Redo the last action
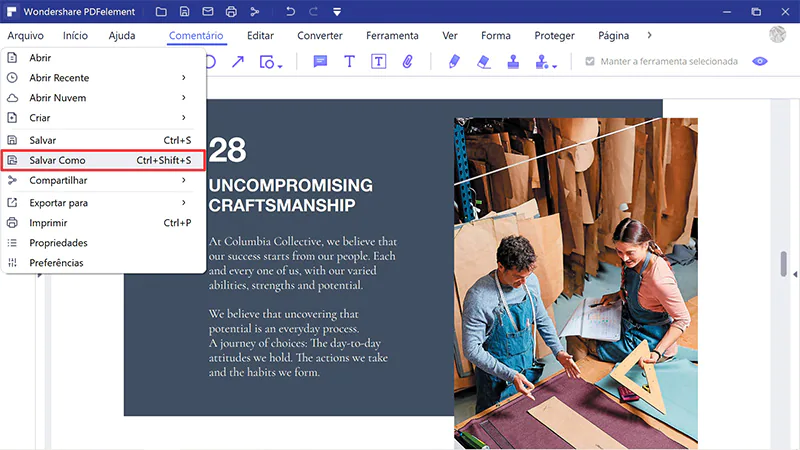Viewport: 800px width, 450px height. click(x=313, y=11)
